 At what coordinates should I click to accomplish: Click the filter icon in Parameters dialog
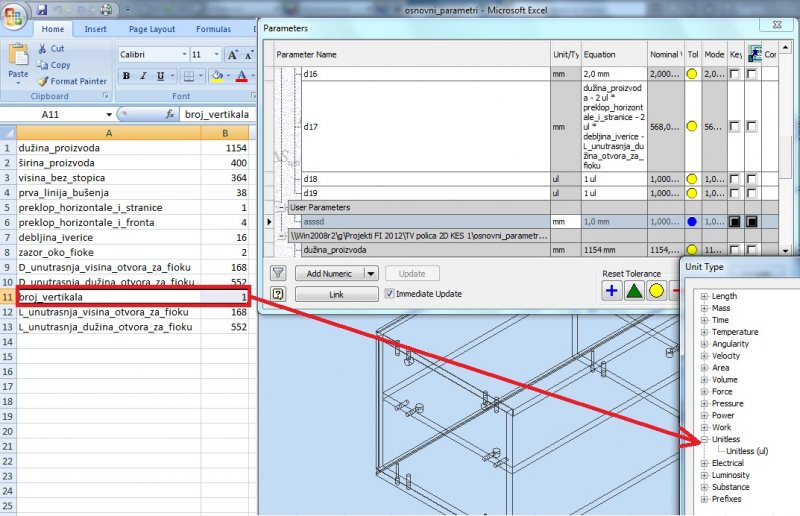coord(278,273)
